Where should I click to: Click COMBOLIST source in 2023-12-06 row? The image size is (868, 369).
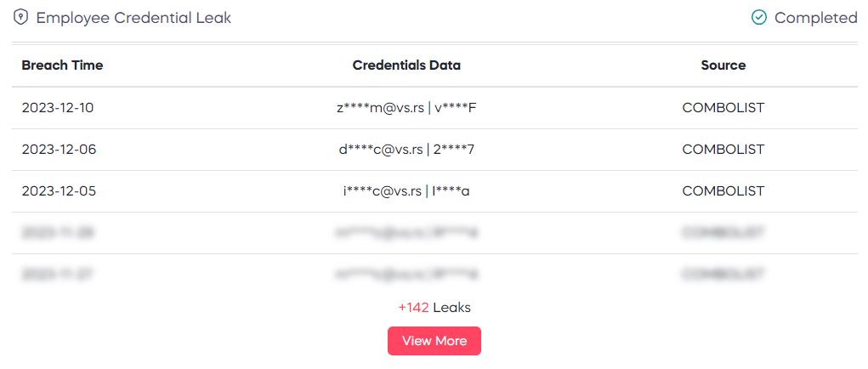(723, 150)
